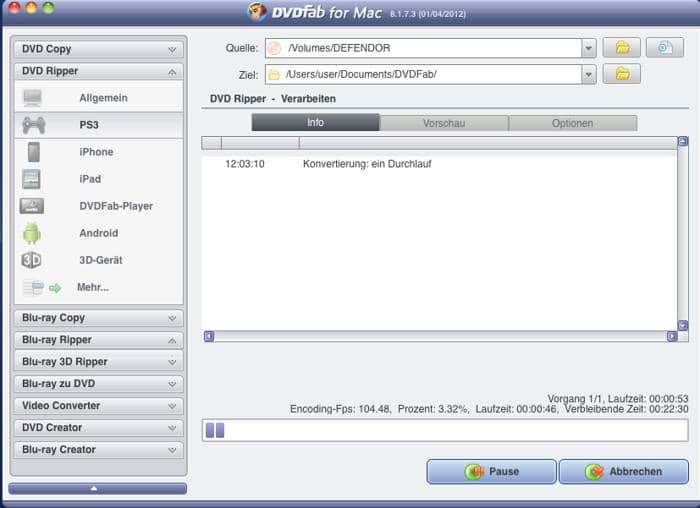Click the green window zoom button
The image size is (700, 508).
(48, 8)
